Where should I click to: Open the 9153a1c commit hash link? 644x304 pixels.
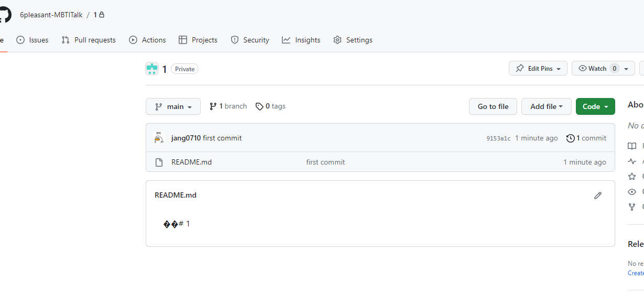point(498,138)
